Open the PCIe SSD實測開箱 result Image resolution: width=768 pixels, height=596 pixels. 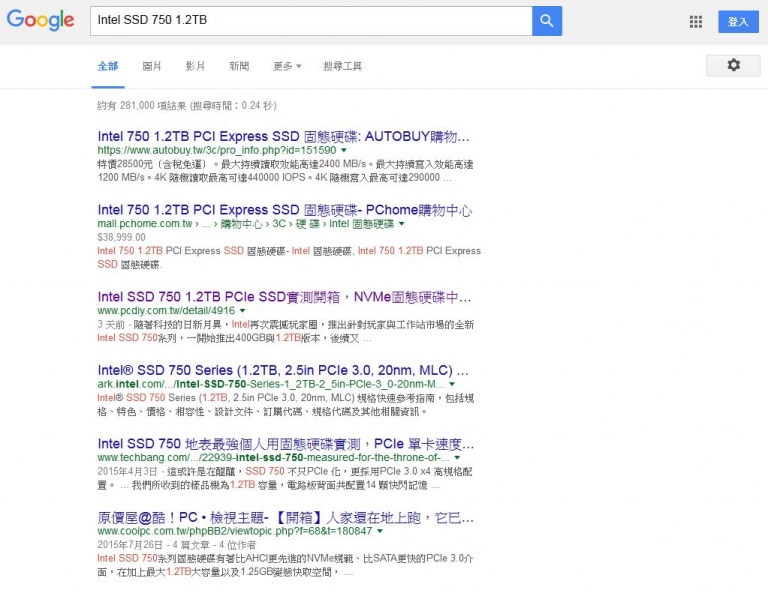click(x=284, y=297)
